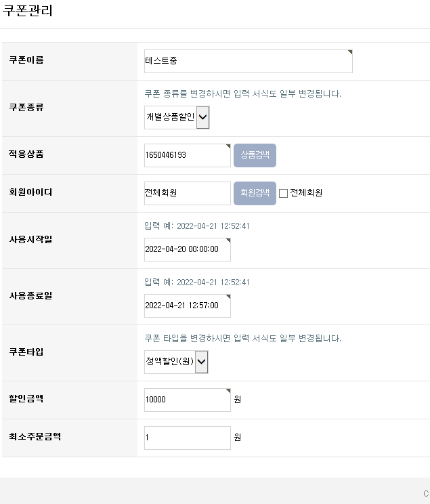Expand the 쿠폰타입 dropdown showing 정액할인(원)
Screen dimensions: 430x504
(x=176, y=362)
